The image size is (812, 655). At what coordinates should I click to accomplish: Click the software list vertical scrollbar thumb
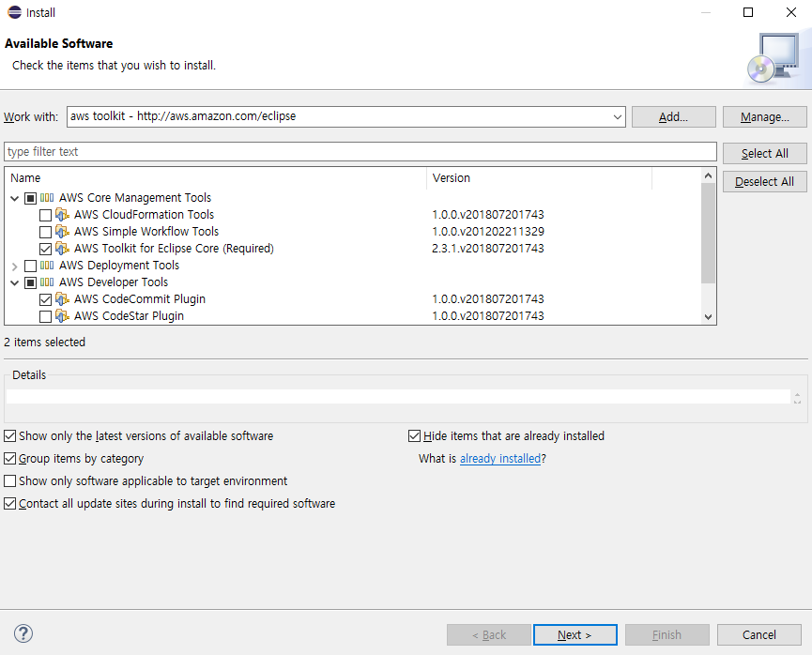[x=709, y=233]
